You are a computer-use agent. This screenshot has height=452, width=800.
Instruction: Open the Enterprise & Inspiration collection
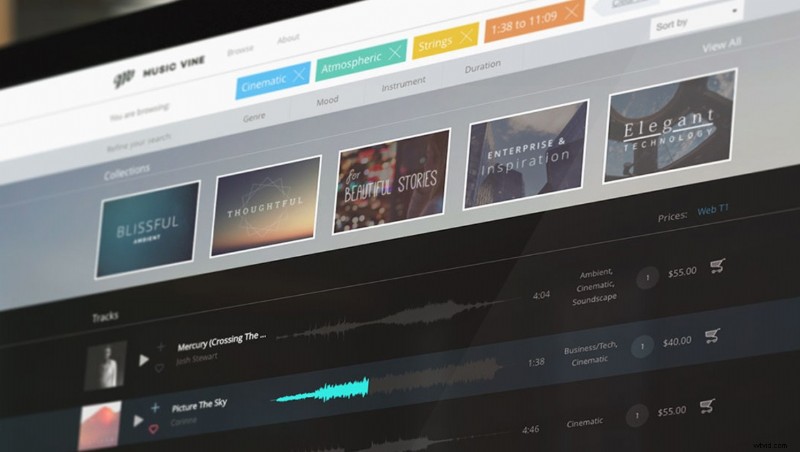526,155
